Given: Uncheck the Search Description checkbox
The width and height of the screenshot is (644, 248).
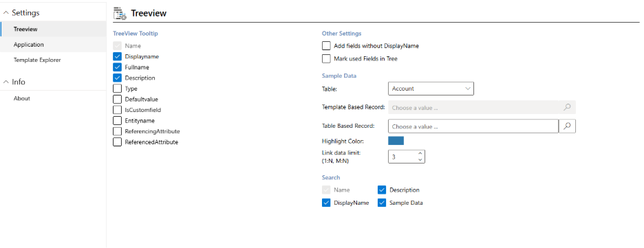Looking at the screenshot, I should [382, 190].
